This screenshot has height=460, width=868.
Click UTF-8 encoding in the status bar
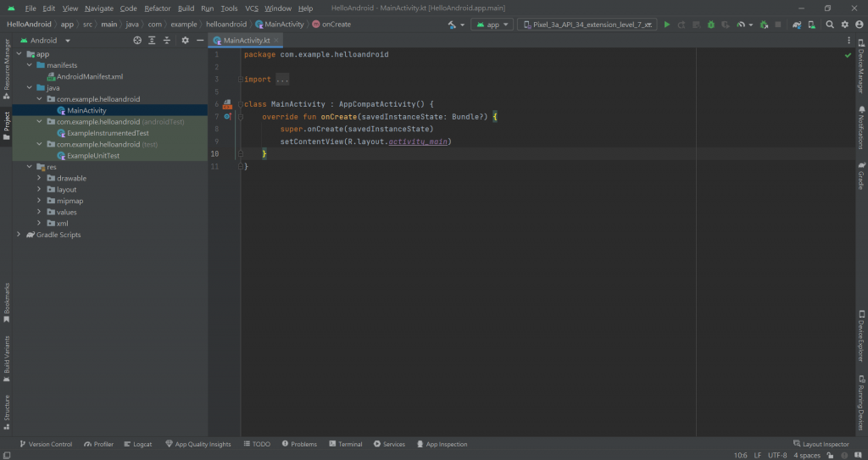point(778,456)
